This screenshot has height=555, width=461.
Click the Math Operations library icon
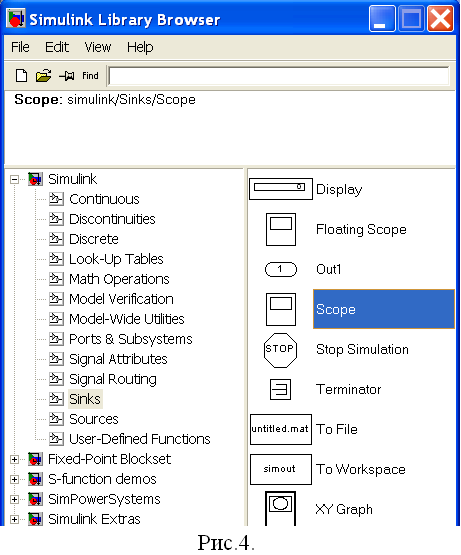[56, 279]
